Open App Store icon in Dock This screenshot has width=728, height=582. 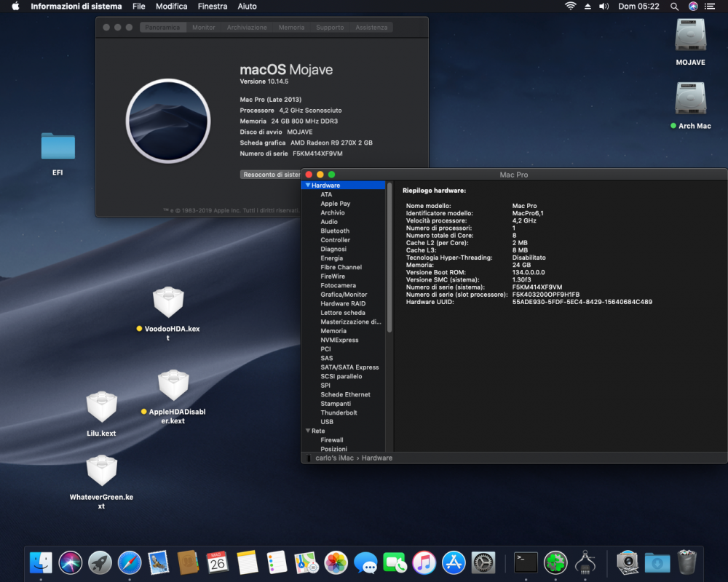454,562
